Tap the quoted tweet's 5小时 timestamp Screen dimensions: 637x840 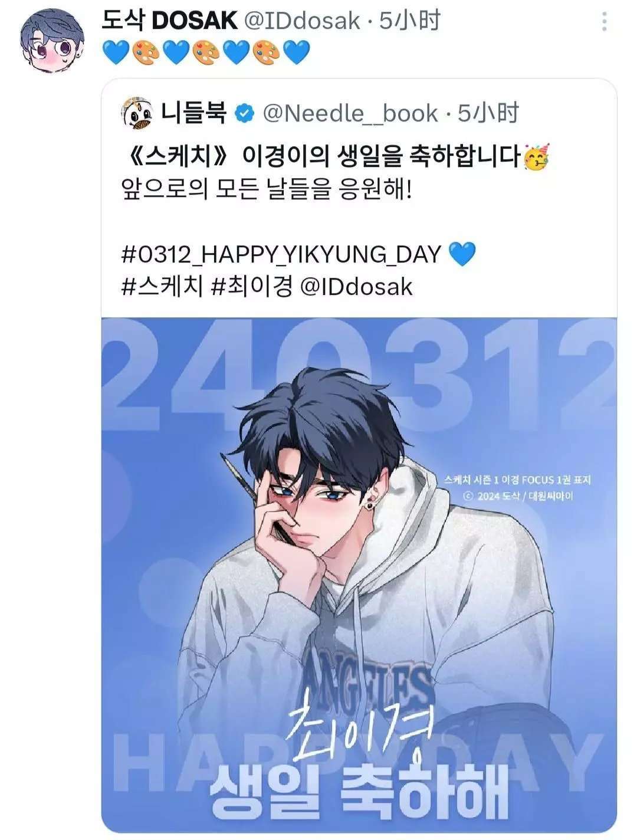[x=488, y=113]
